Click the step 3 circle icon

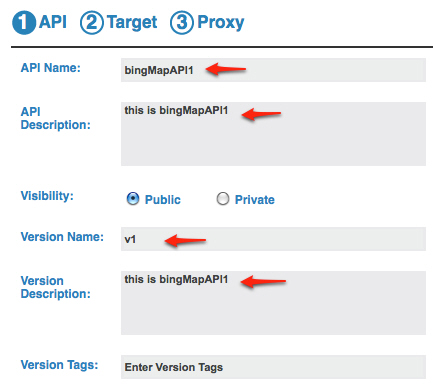(182, 23)
